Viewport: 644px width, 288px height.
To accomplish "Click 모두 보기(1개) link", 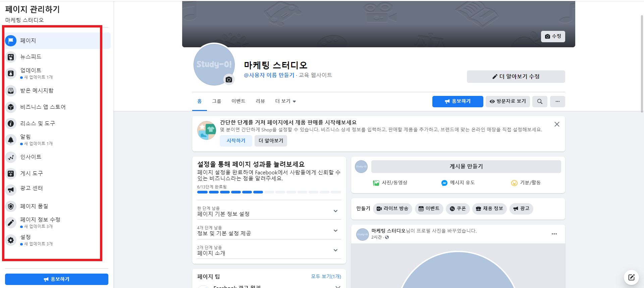I will 326,277.
